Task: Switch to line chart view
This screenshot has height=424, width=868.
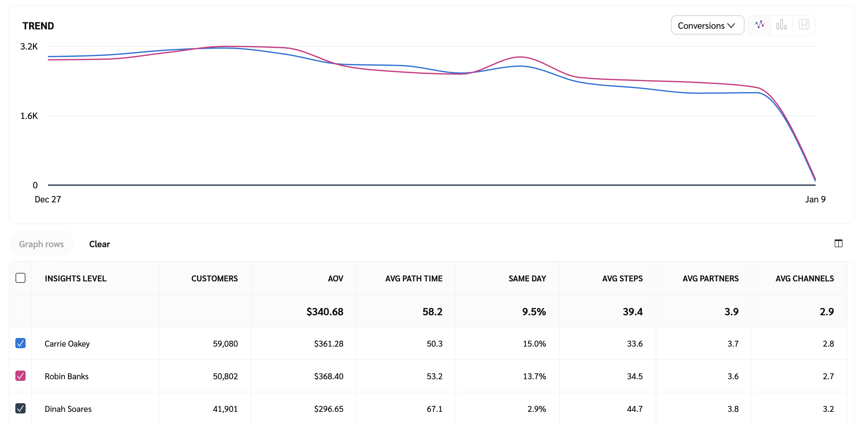Action: (759, 25)
